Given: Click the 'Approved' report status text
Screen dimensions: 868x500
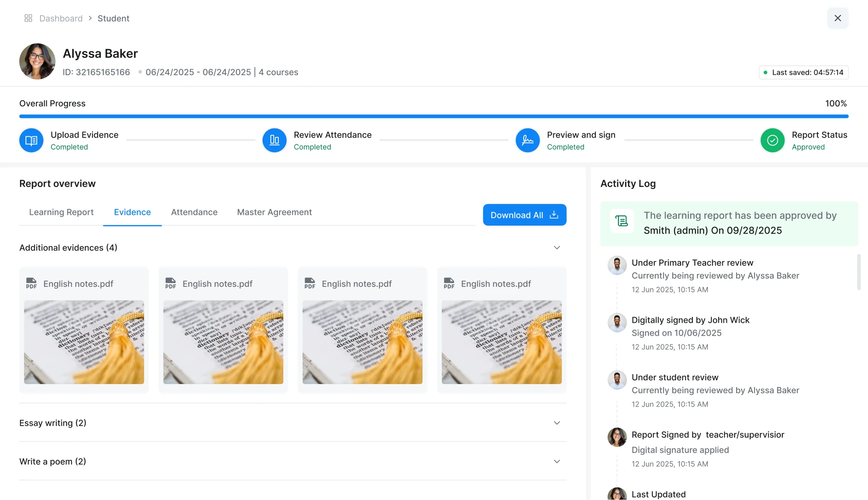Looking at the screenshot, I should click(x=808, y=147).
